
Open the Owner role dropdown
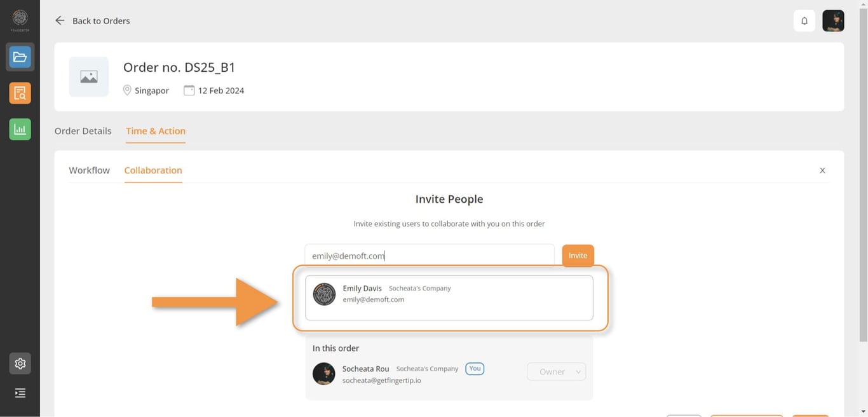point(556,371)
